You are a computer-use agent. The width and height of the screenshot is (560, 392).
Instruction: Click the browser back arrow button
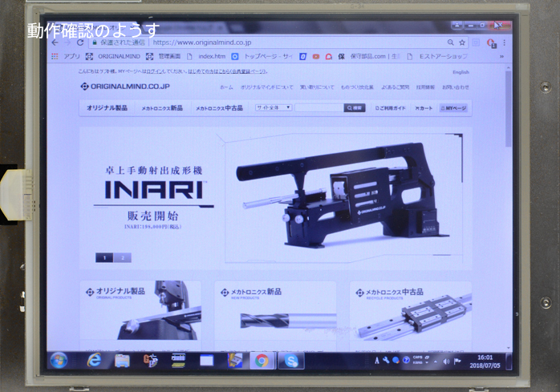tap(55, 42)
